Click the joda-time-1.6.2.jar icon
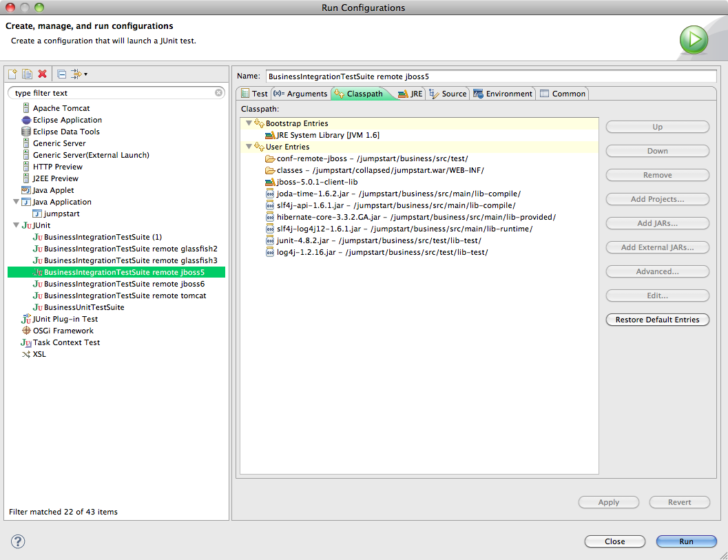 270,194
